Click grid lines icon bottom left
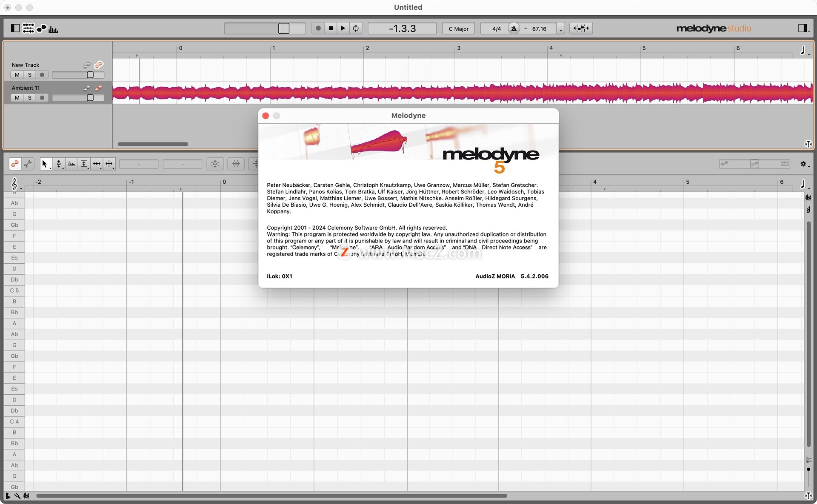817x504 pixels. pos(26,495)
